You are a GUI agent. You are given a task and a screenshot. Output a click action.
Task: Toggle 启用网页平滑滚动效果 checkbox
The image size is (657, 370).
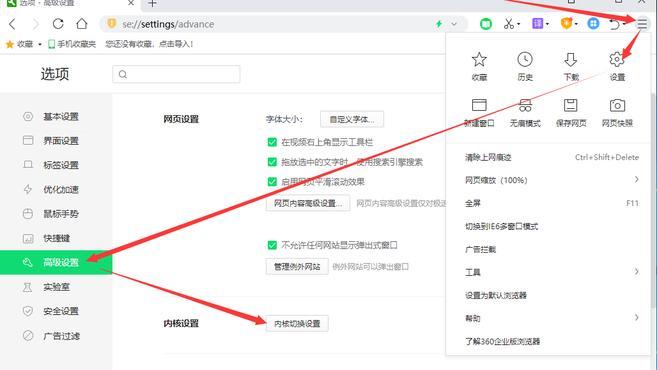coord(272,181)
